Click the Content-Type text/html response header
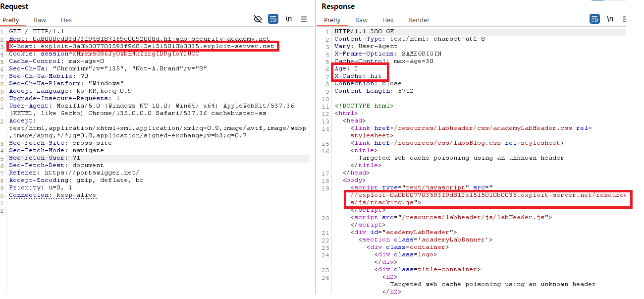 coord(410,39)
